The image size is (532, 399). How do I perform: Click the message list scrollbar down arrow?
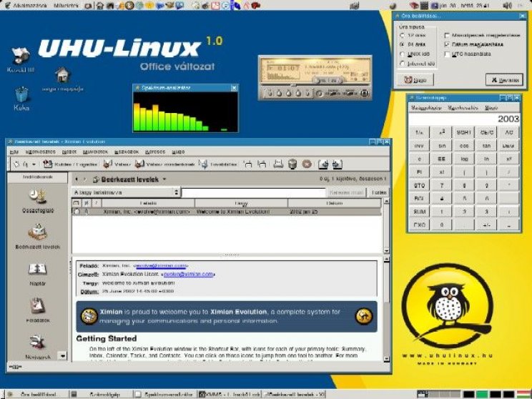[386, 250]
